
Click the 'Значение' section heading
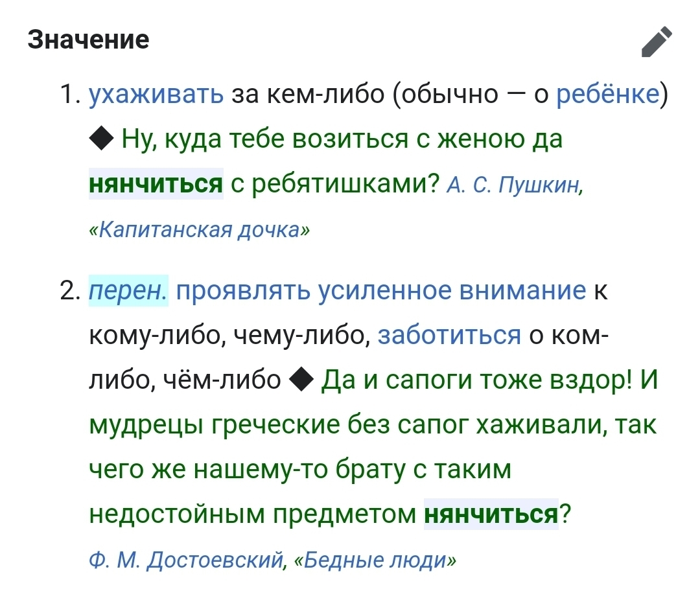[x=89, y=40]
